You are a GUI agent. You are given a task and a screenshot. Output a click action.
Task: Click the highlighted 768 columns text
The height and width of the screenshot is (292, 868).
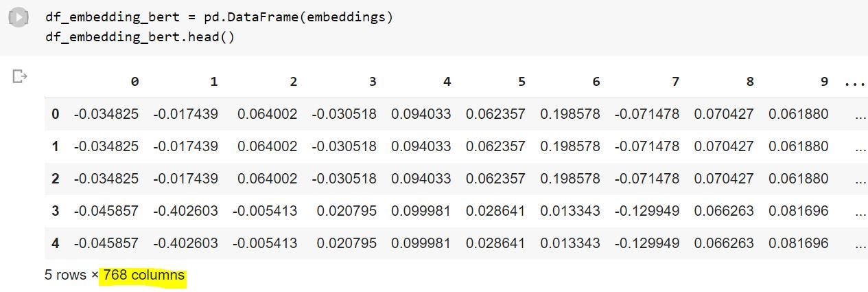tap(143, 276)
